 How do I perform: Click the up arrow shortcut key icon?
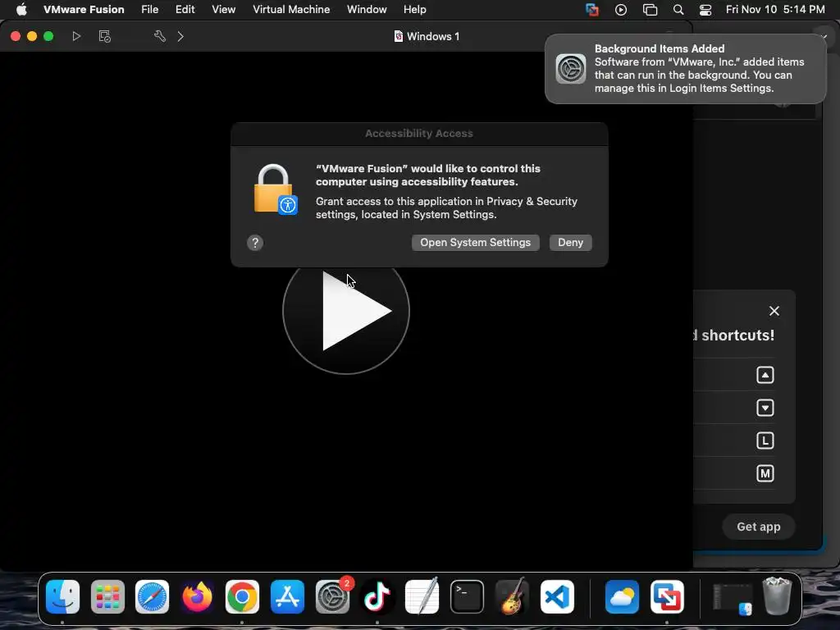765,375
